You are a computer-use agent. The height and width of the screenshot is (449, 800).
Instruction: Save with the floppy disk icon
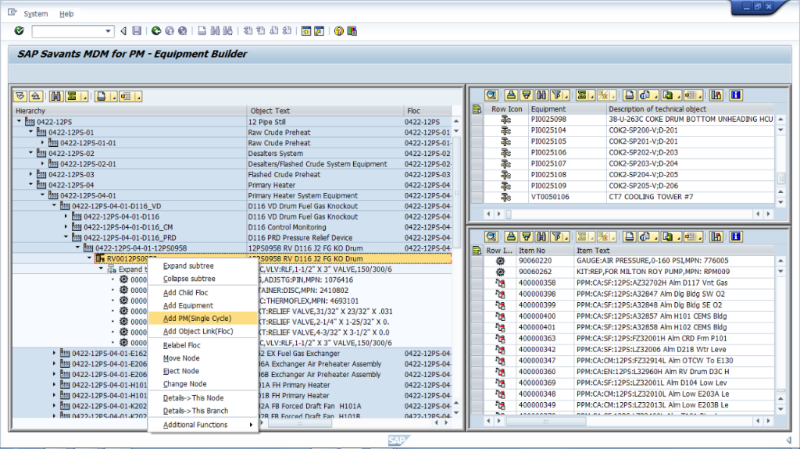pyautogui.click(x=137, y=31)
